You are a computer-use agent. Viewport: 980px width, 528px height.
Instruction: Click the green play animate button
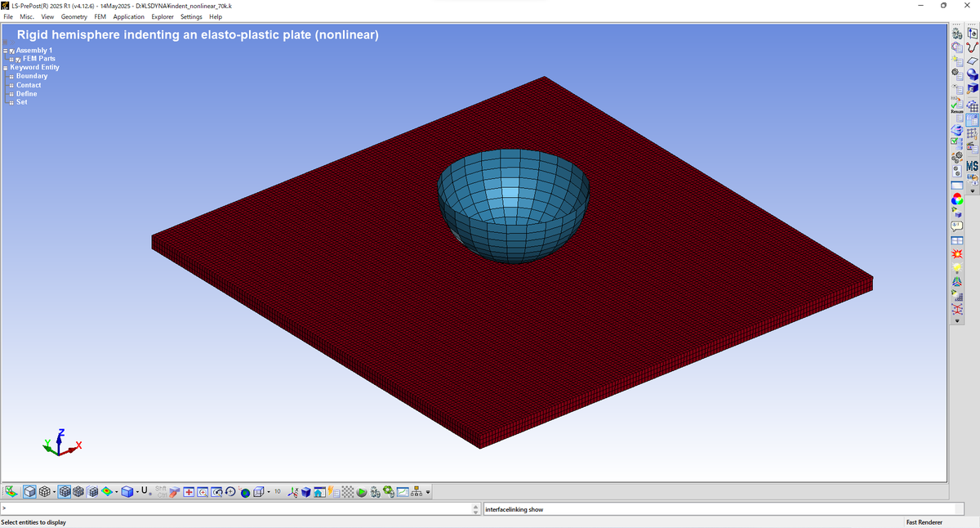coord(362,492)
